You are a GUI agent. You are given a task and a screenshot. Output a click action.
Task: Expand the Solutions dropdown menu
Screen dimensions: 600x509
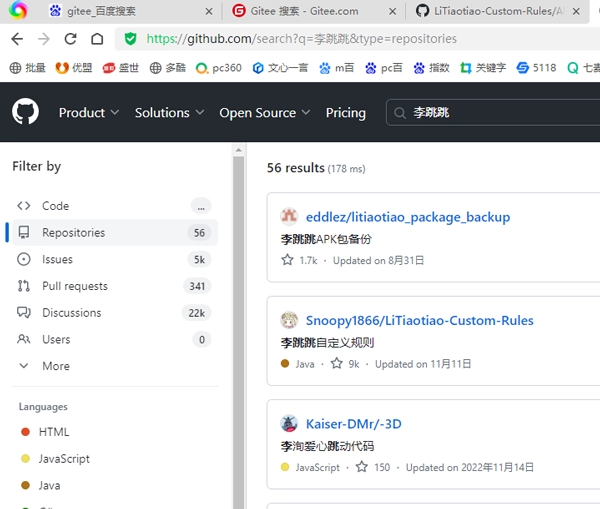(169, 113)
